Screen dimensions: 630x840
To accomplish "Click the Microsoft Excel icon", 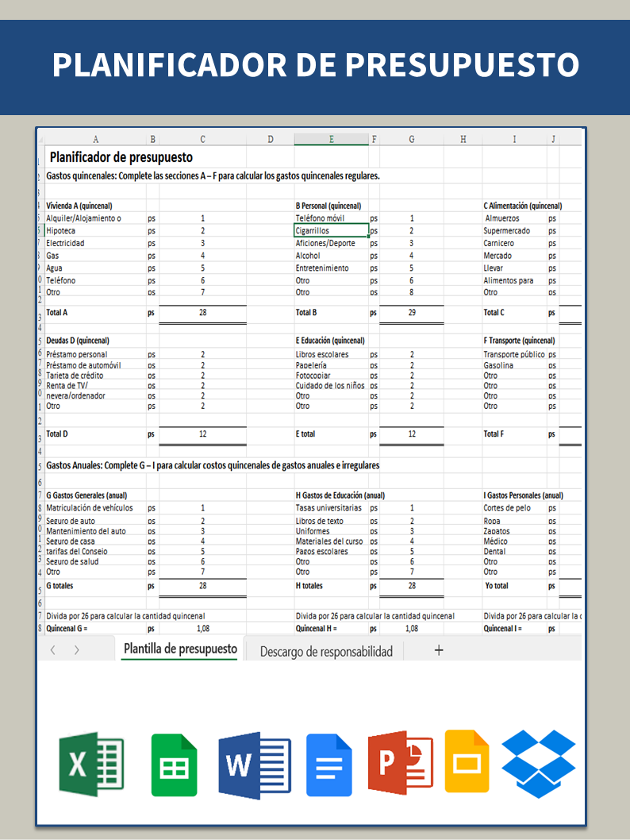I will coord(91,764).
